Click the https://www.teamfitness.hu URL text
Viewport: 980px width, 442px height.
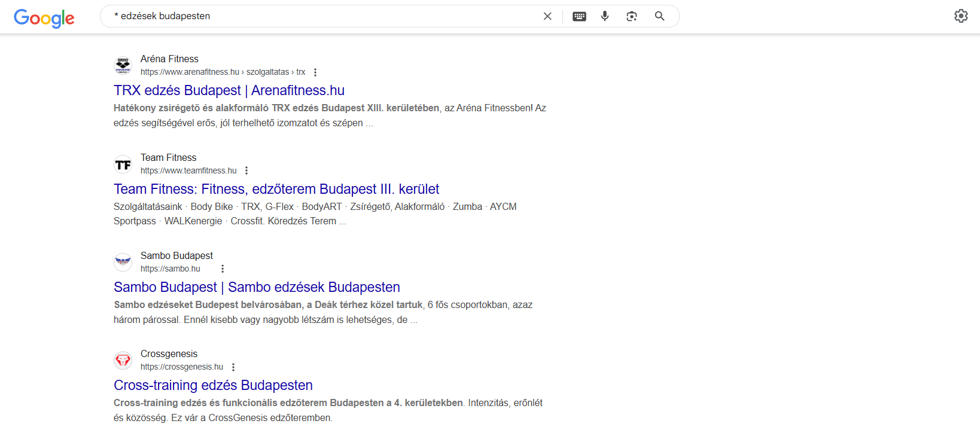point(188,170)
